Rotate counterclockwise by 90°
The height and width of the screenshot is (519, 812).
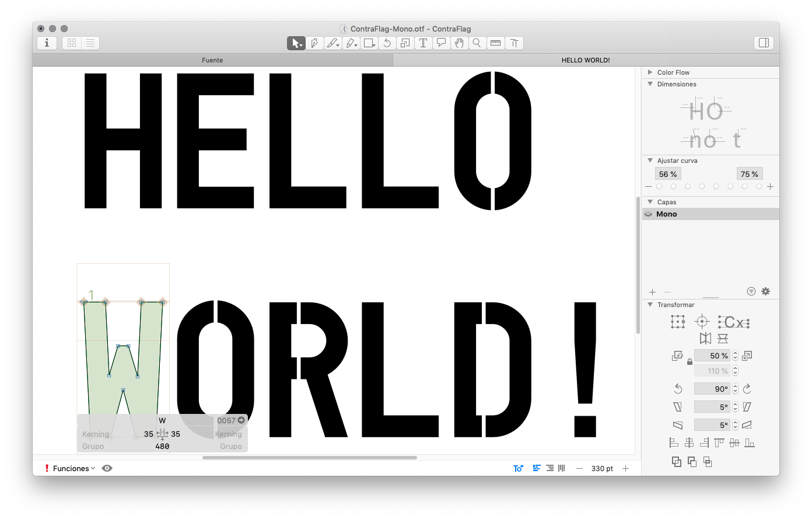point(678,389)
